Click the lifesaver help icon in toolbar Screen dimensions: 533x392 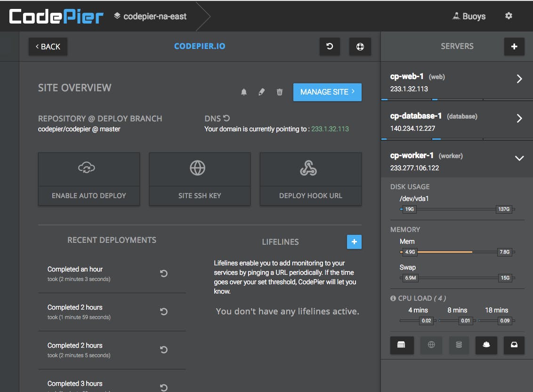[x=360, y=47]
